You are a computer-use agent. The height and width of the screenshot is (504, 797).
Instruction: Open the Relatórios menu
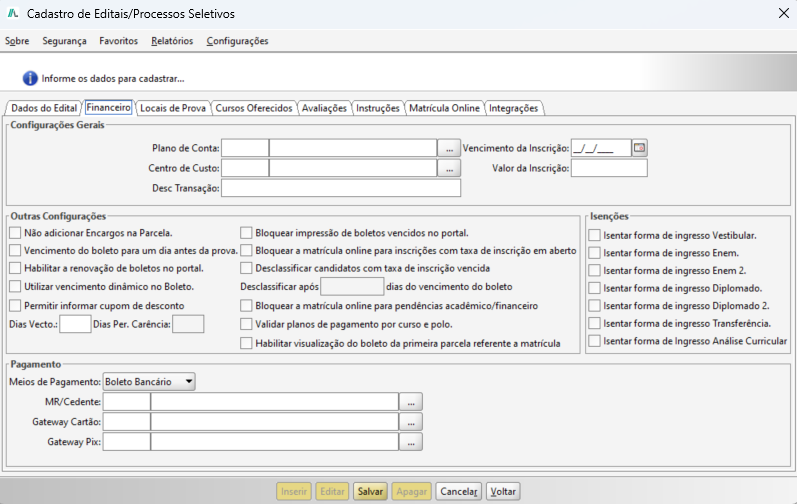[x=172, y=41]
